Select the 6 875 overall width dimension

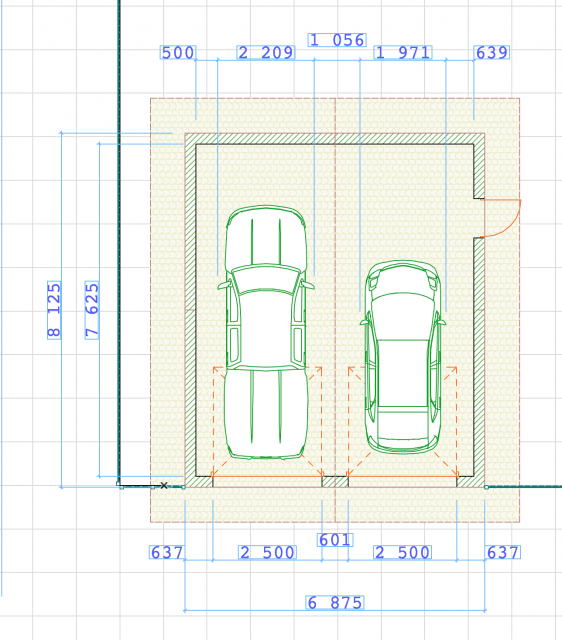(335, 602)
